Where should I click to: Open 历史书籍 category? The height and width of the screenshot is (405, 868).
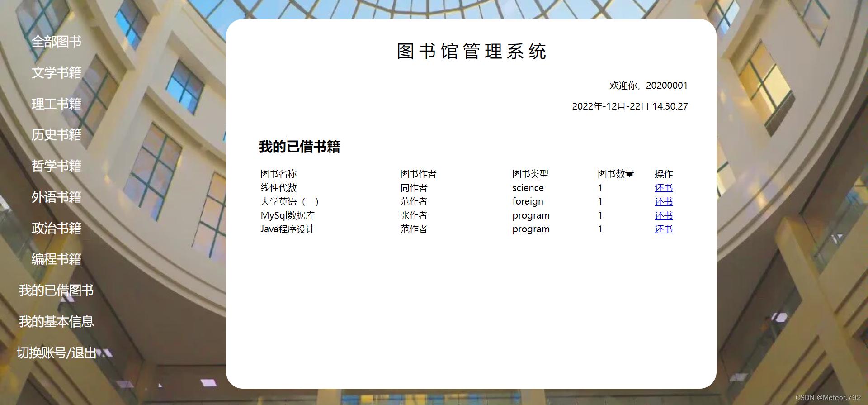[x=57, y=134]
